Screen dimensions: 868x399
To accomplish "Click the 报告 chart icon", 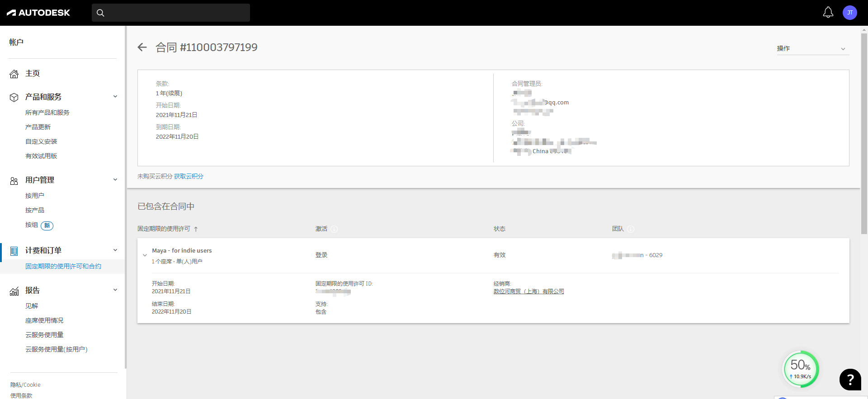I will point(14,291).
